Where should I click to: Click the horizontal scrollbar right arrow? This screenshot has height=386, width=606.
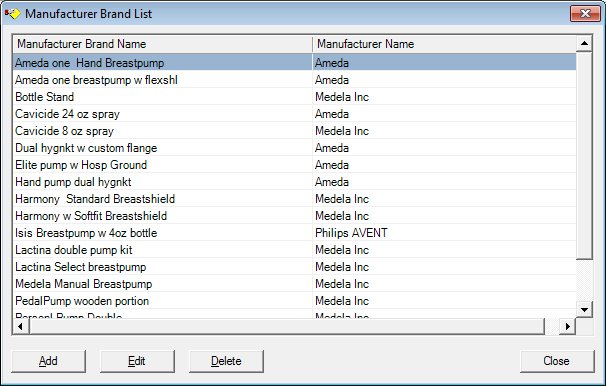567,326
